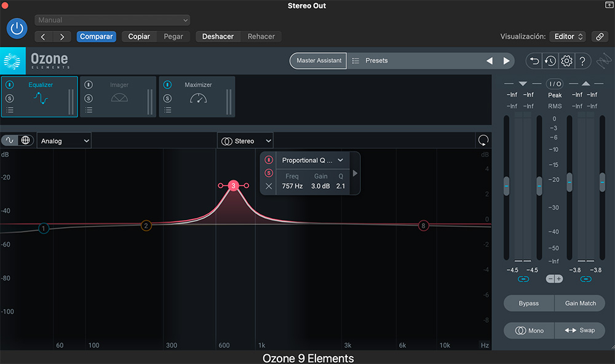This screenshot has height=364, width=615.
Task: Open the History icon in the header
Action: [x=550, y=61]
